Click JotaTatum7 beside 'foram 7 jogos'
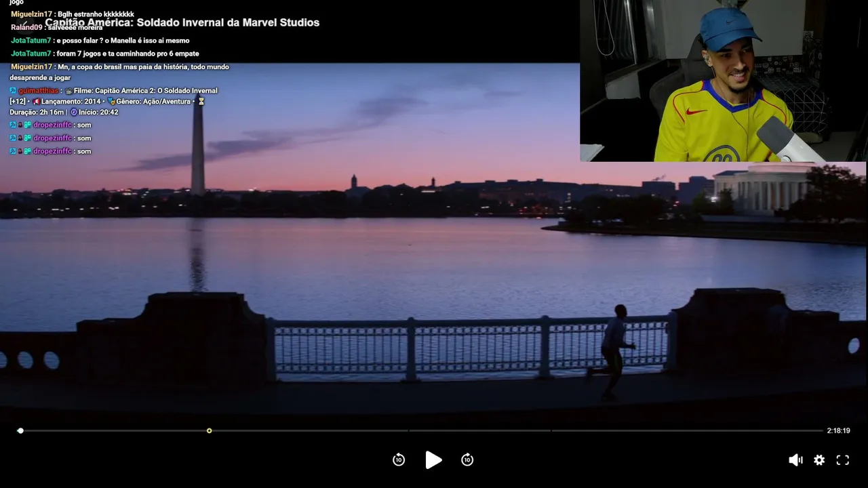The width and height of the screenshot is (868, 488). (x=31, y=54)
